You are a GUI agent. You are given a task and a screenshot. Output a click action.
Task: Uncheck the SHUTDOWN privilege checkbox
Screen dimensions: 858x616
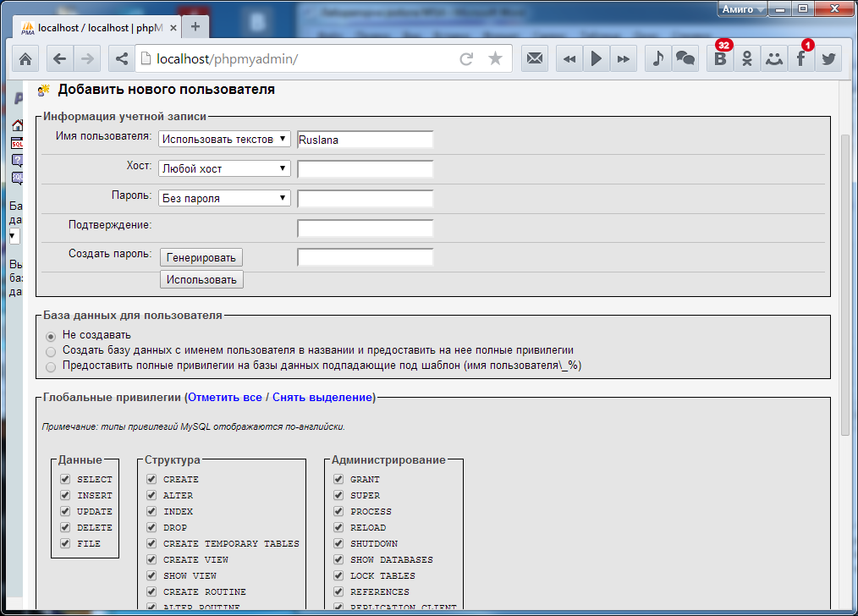338,543
